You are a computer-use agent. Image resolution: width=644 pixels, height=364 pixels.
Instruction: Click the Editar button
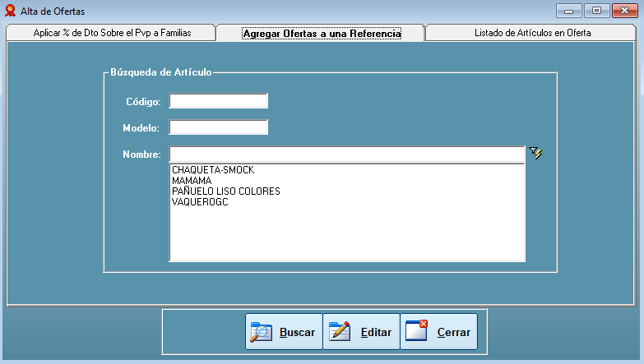point(361,332)
